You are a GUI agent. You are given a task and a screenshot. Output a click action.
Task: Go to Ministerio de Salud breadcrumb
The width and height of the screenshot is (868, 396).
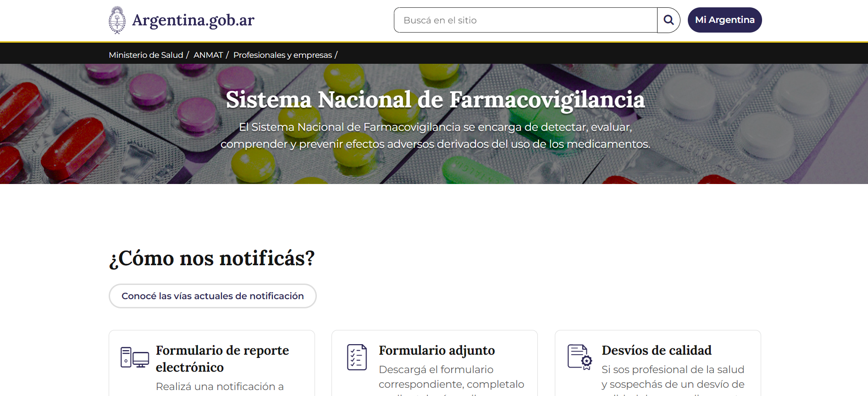[x=146, y=55]
